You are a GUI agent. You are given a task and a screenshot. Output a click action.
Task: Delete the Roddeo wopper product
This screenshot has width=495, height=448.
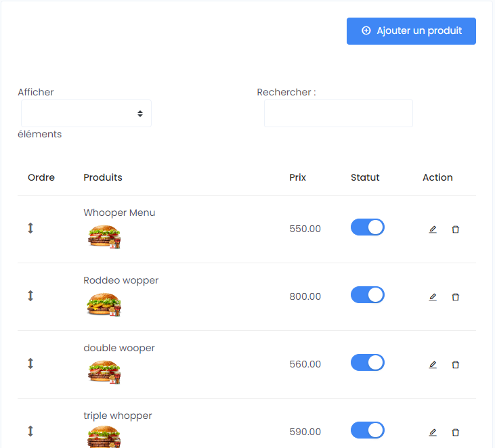(x=455, y=297)
